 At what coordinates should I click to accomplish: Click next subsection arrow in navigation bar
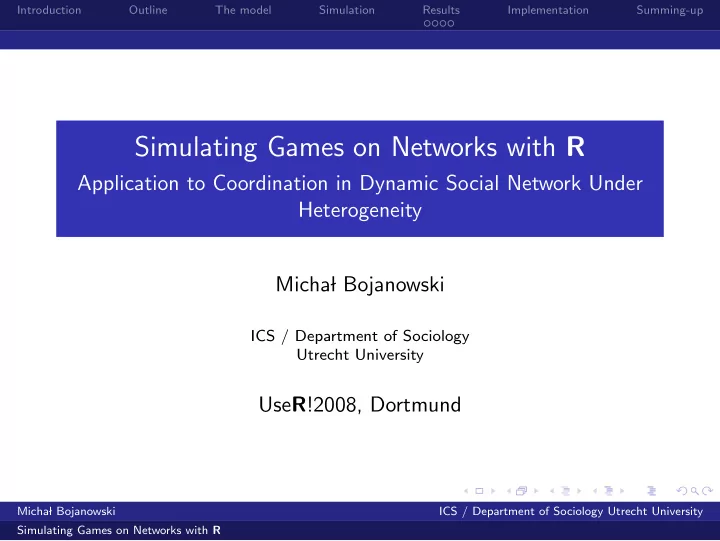click(579, 491)
